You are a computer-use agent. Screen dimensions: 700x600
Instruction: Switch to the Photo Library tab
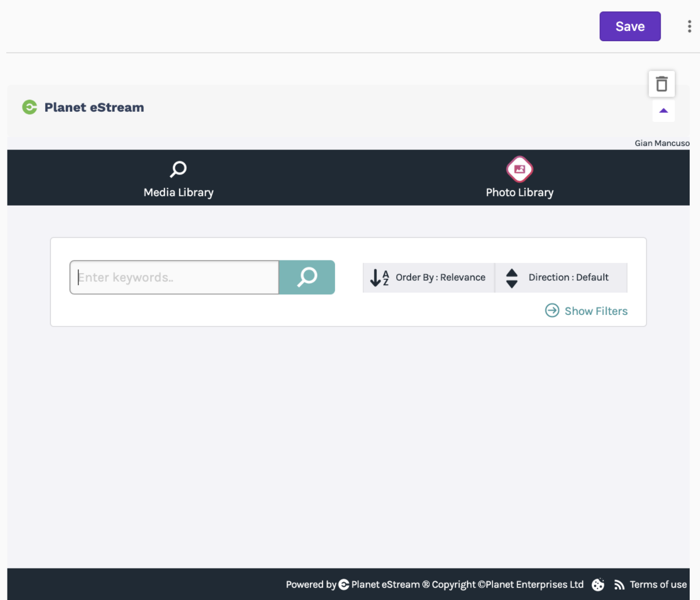520,178
